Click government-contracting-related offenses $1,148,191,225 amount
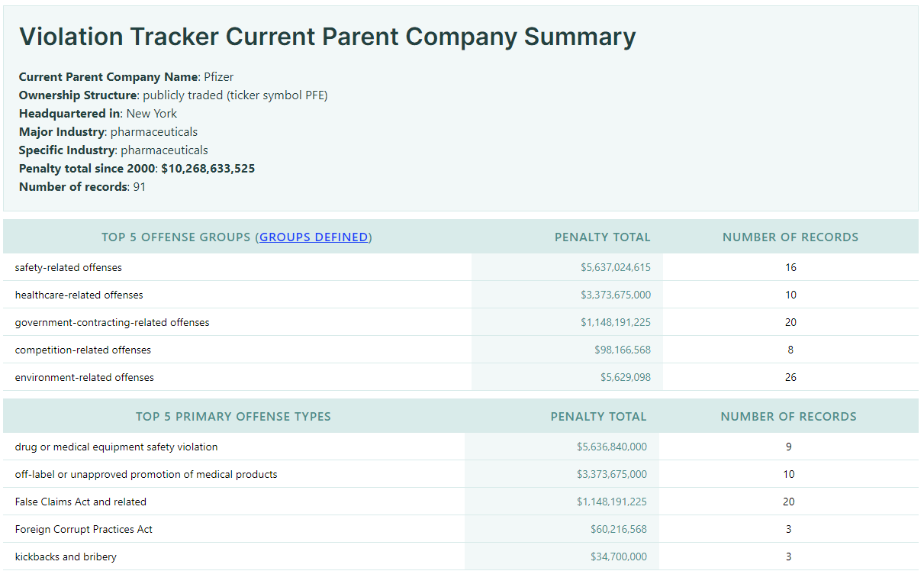This screenshot has height=571, width=924. (616, 323)
